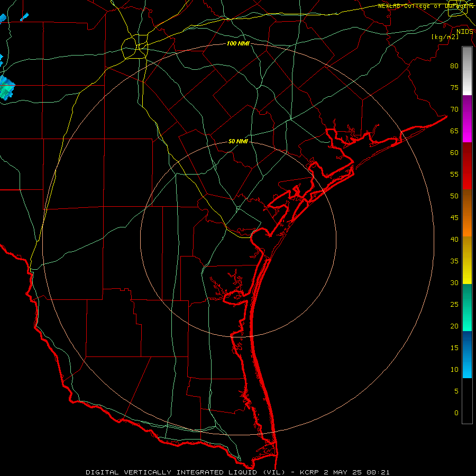The width and height of the screenshot is (476, 476).
Task: Pick the blue band of the color scale
Action: (467, 354)
